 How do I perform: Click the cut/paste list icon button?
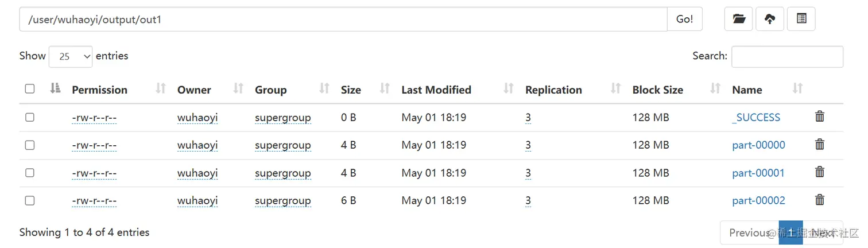pyautogui.click(x=801, y=19)
